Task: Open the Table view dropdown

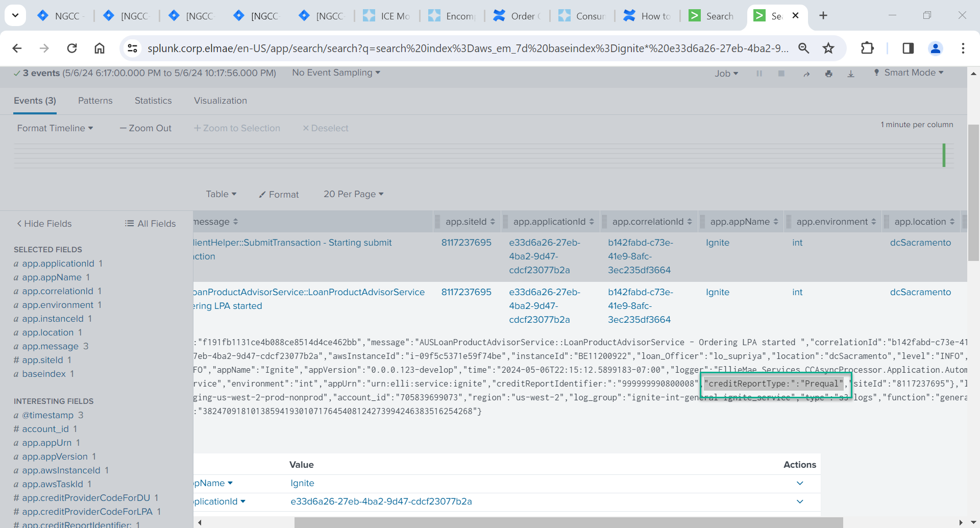Action: [221, 194]
